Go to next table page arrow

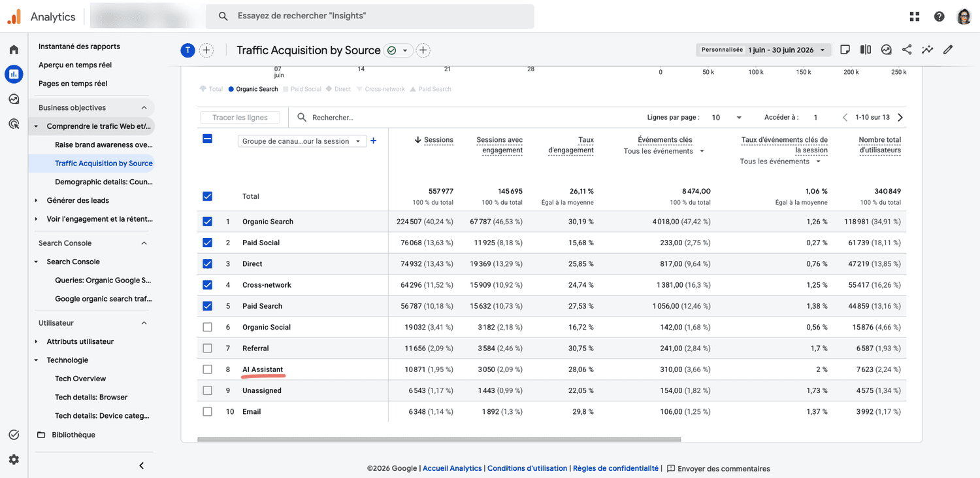(x=900, y=118)
